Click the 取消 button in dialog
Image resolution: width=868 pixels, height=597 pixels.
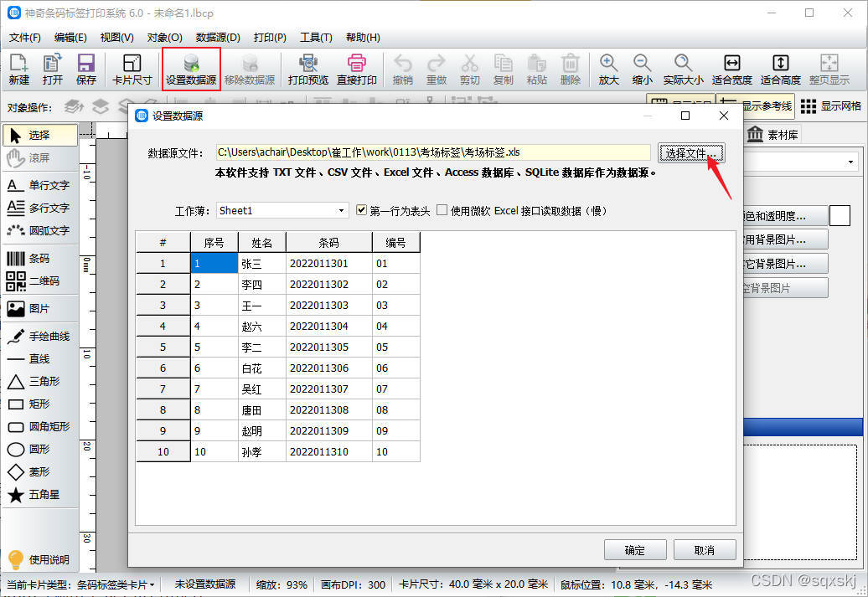point(705,550)
